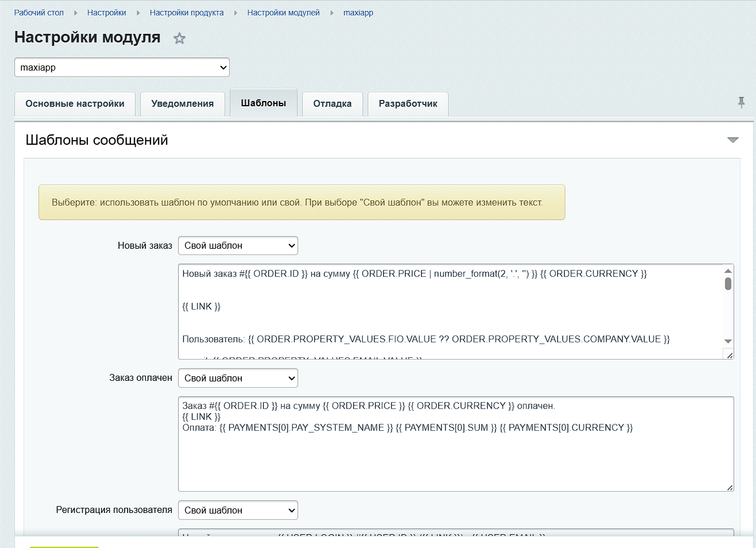Viewport: 756px width, 548px height.
Task: Collapse the Шаблоны сообщений section arrow
Action: (x=732, y=140)
